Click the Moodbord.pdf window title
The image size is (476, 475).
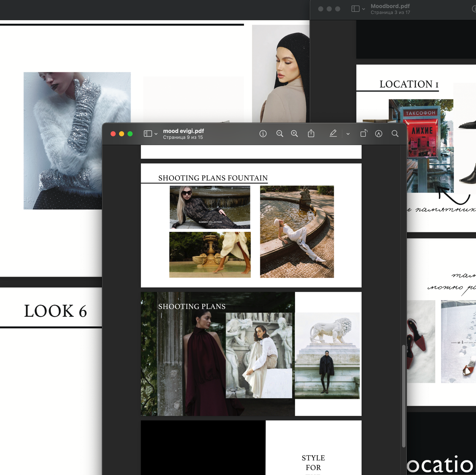pyautogui.click(x=390, y=6)
